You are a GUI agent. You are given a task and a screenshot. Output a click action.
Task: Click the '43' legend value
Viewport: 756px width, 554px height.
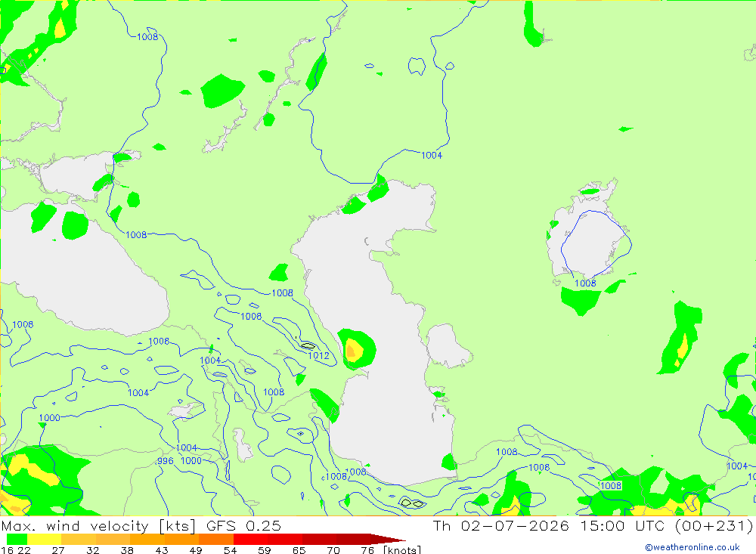(x=162, y=549)
